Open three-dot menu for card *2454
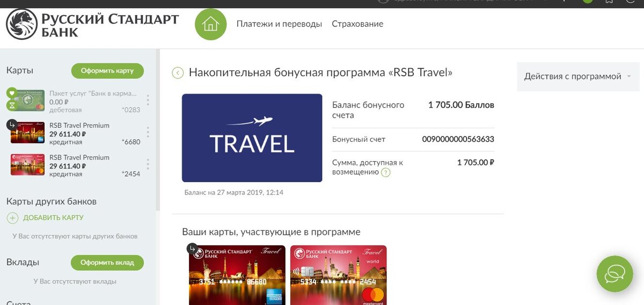644x305 pixels. coord(148,164)
